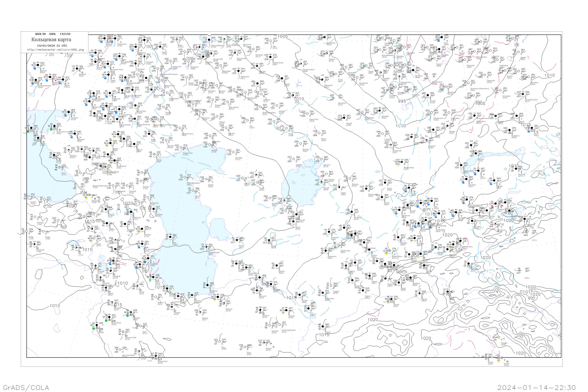
Task: Click the Jammu station name label
Action: coord(506,364)
